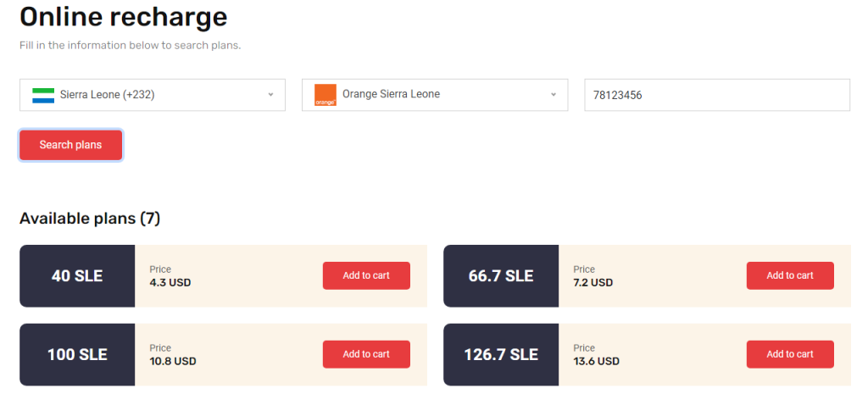Click the Available plans (7) heading
The height and width of the screenshot is (394, 868).
point(90,219)
